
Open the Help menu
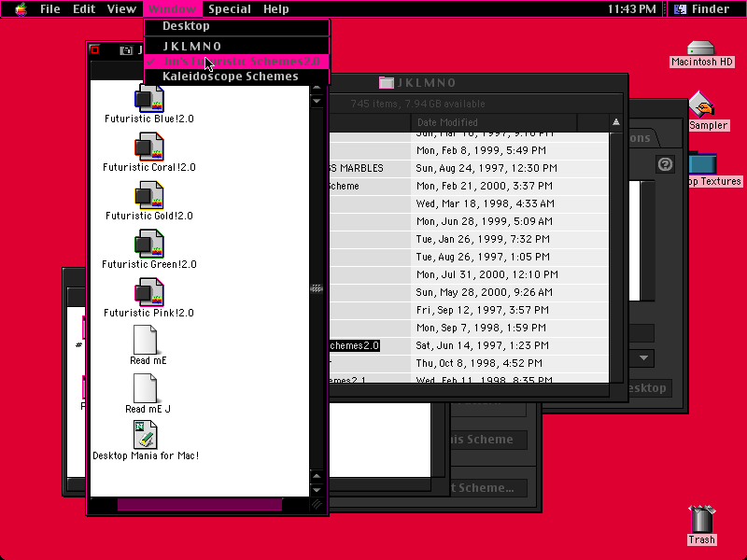276,9
